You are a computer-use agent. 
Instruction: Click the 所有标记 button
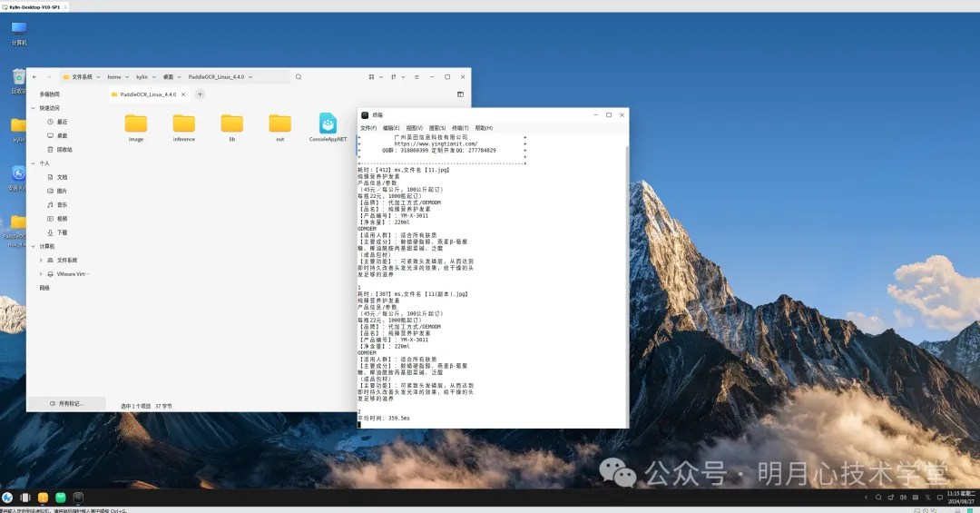(66, 403)
